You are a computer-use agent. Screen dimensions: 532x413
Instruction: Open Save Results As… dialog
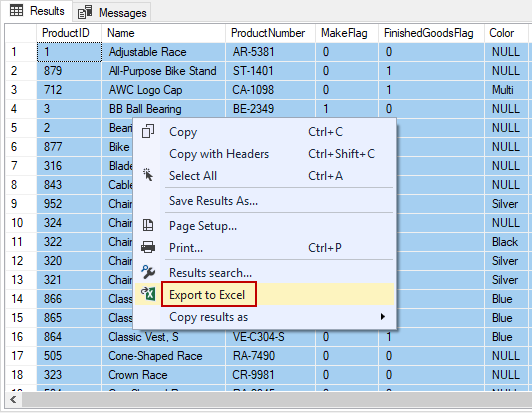point(264,201)
